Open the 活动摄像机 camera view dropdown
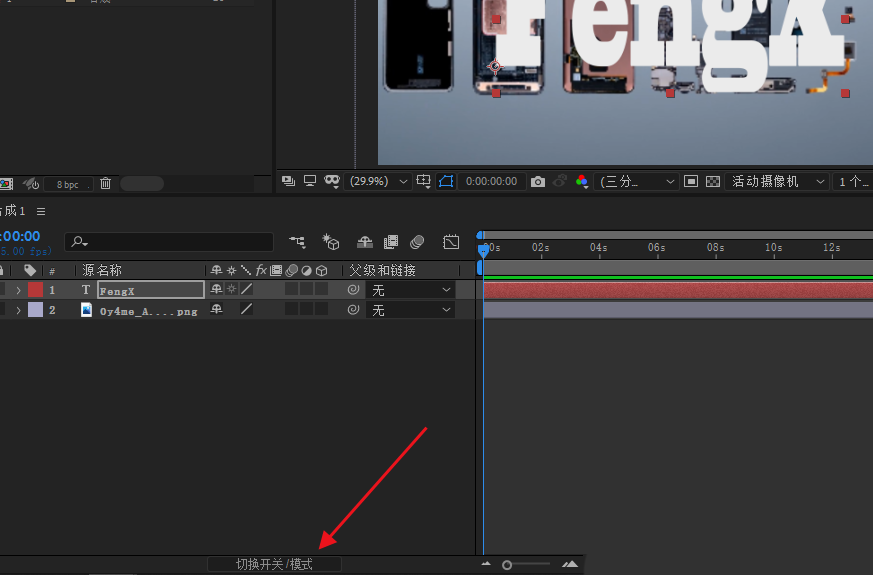This screenshot has height=575, width=873. tap(778, 181)
